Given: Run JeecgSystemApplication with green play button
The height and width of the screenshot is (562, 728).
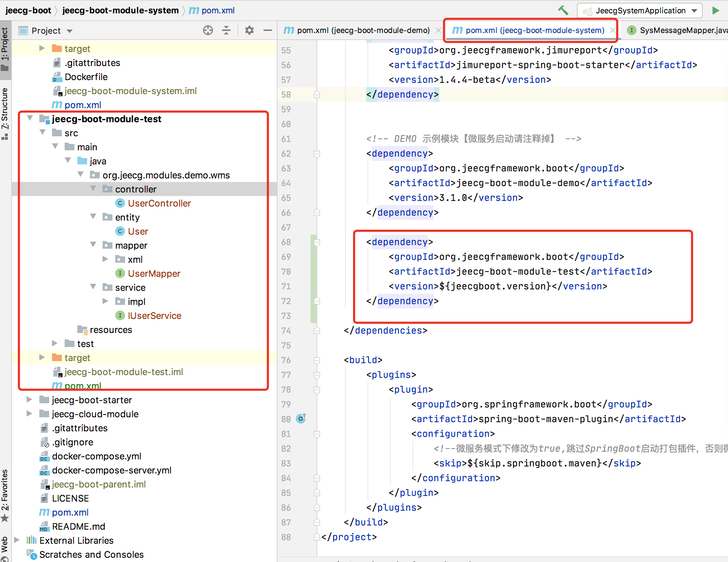Looking at the screenshot, I should coord(715,11).
